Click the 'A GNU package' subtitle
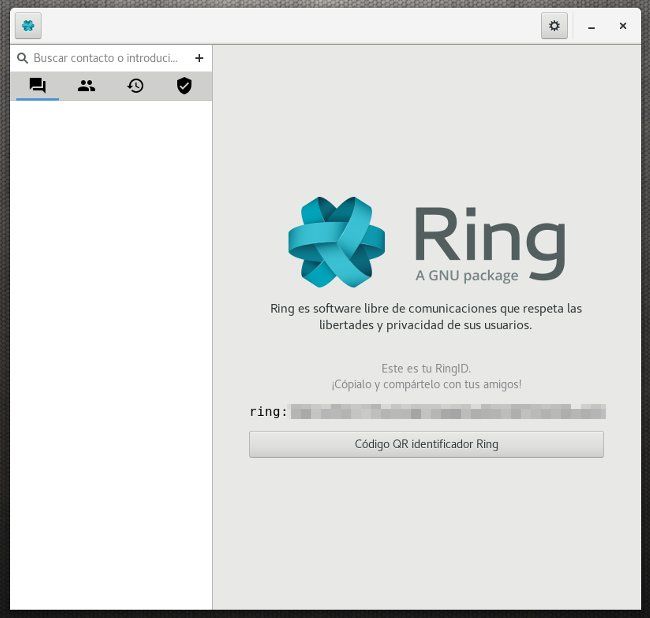 pyautogui.click(x=466, y=275)
